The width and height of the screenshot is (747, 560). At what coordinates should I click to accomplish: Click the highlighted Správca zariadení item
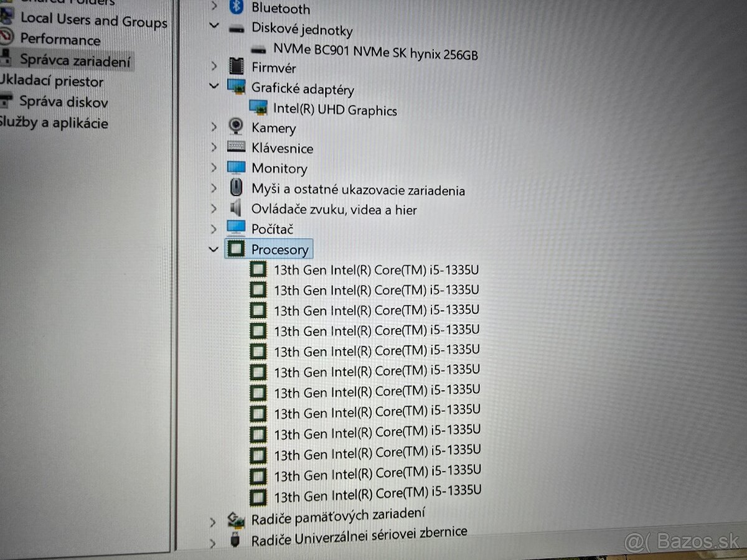click(75, 60)
